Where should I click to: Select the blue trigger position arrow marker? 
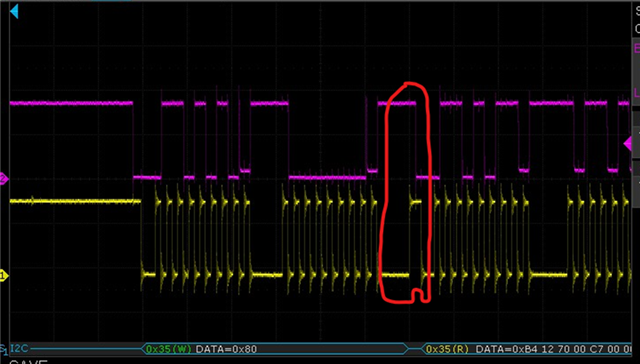coord(14,12)
